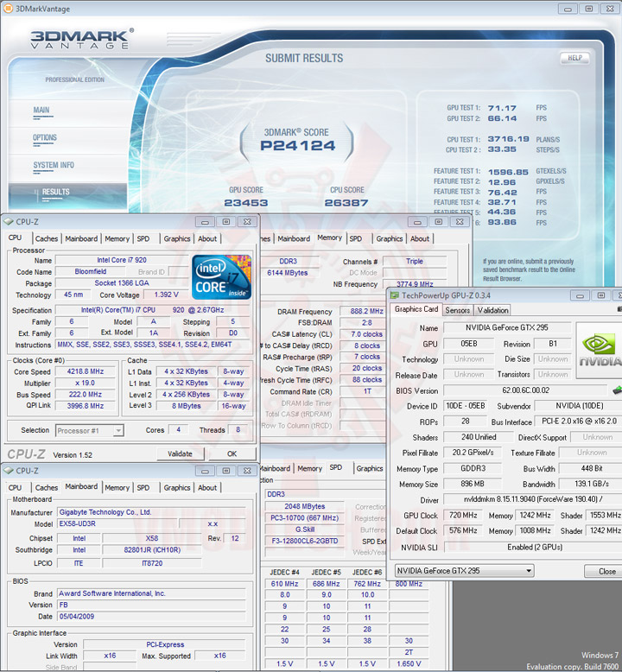
Task: Select Graphics tab in CPU-Z SPD window
Action: click(x=369, y=469)
